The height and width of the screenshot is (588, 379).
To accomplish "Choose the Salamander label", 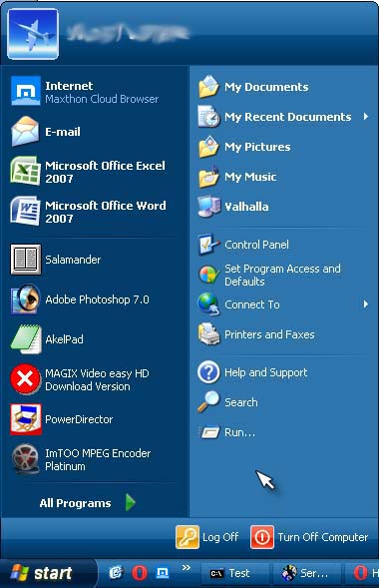I will coord(73,260).
